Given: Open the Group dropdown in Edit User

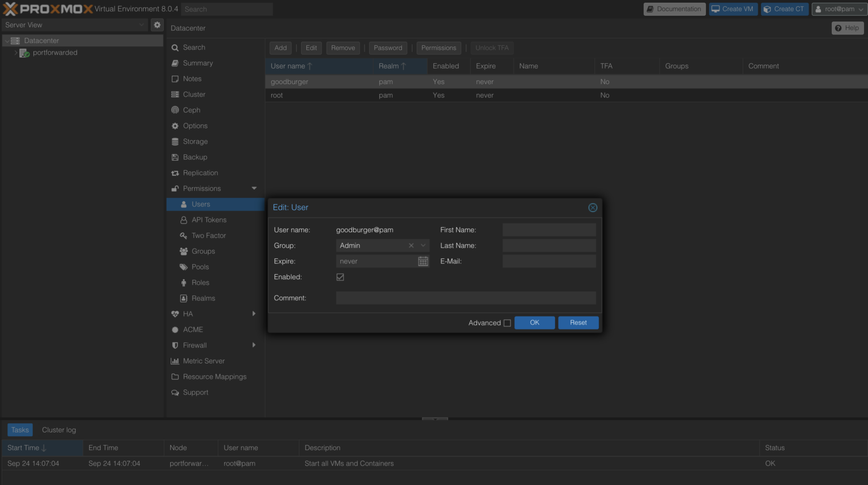Looking at the screenshot, I should pos(423,245).
